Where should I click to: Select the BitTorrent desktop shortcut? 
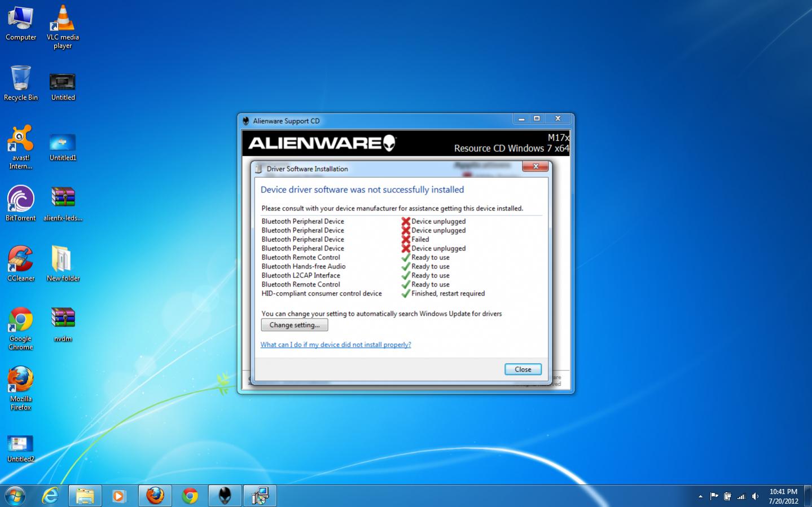click(x=21, y=204)
